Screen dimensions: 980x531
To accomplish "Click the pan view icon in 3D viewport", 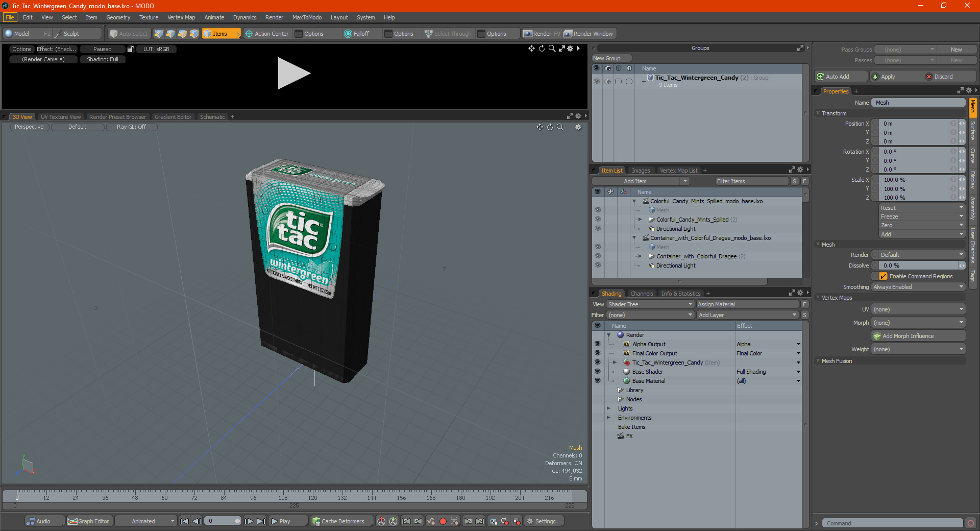I will (540, 127).
